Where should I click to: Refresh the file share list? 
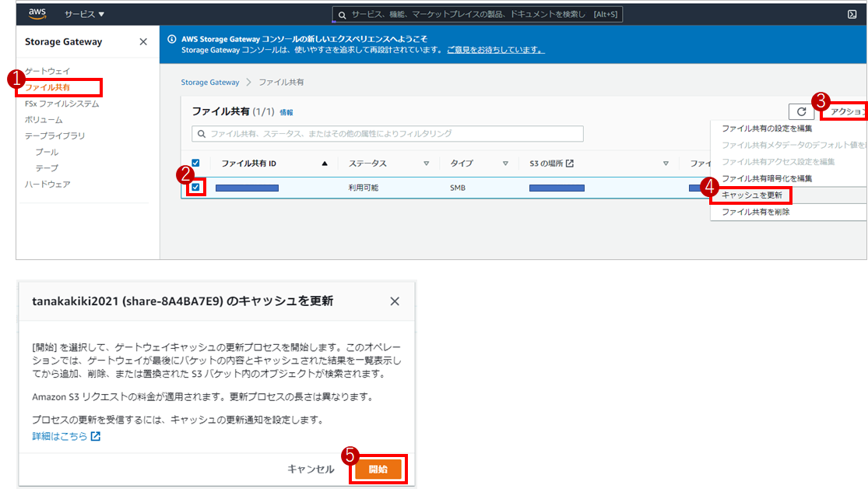801,111
